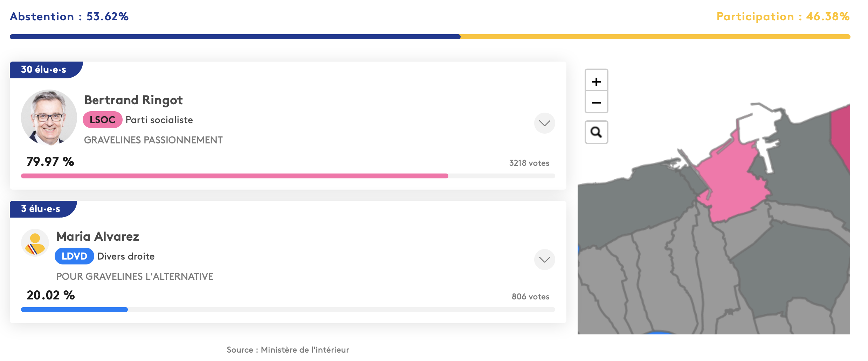
Task: Click the 30 élu·e·s badge
Action: pyautogui.click(x=44, y=70)
